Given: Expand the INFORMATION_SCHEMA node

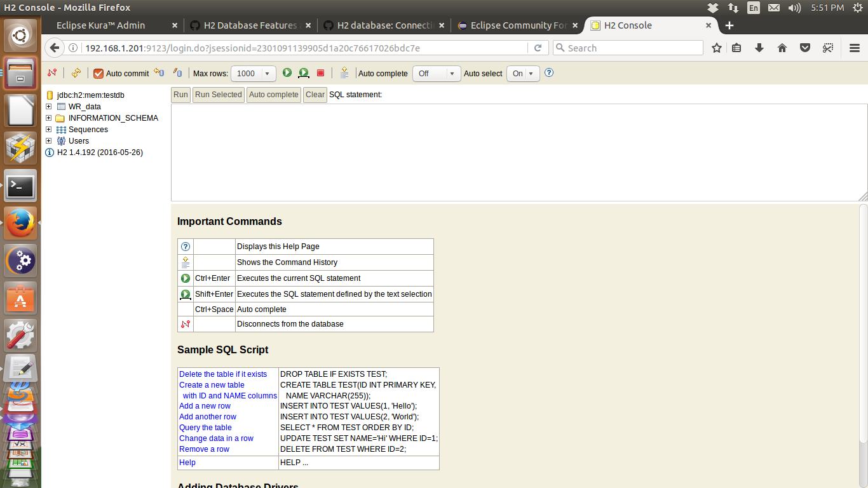Looking at the screenshot, I should pyautogui.click(x=49, y=118).
